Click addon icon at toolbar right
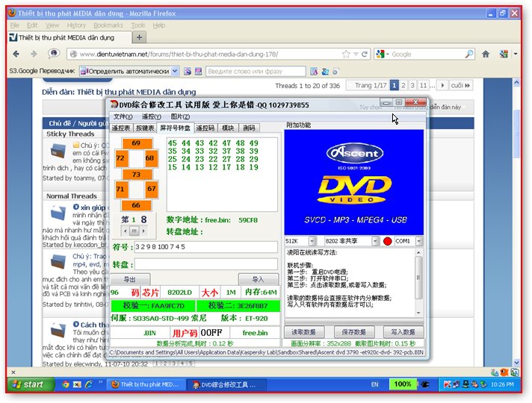 pyautogui.click(x=504, y=54)
